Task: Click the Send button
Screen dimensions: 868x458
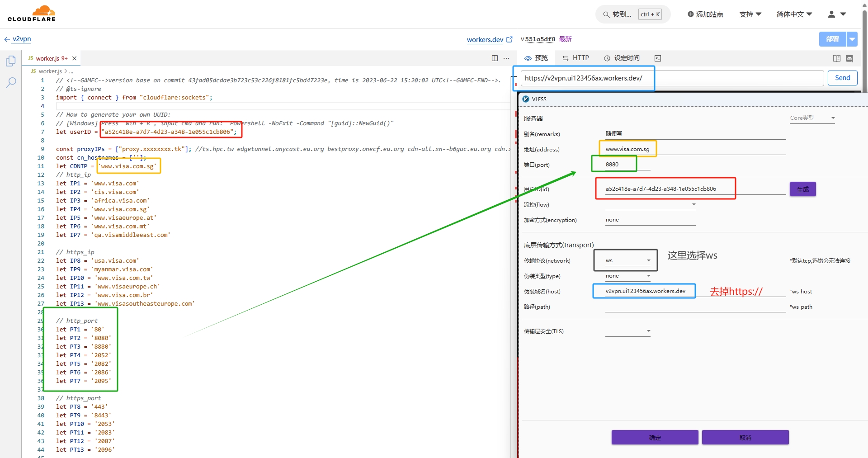Action: coord(842,78)
